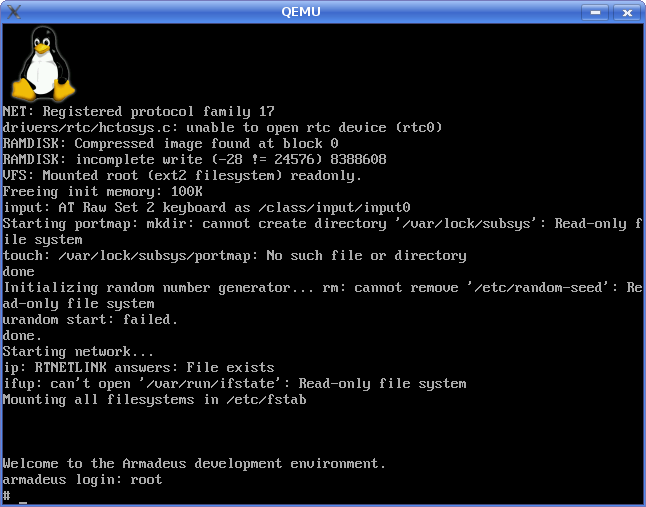The height and width of the screenshot is (507, 646).
Task: Click the 'Starting network...' line
Action: coord(79,352)
